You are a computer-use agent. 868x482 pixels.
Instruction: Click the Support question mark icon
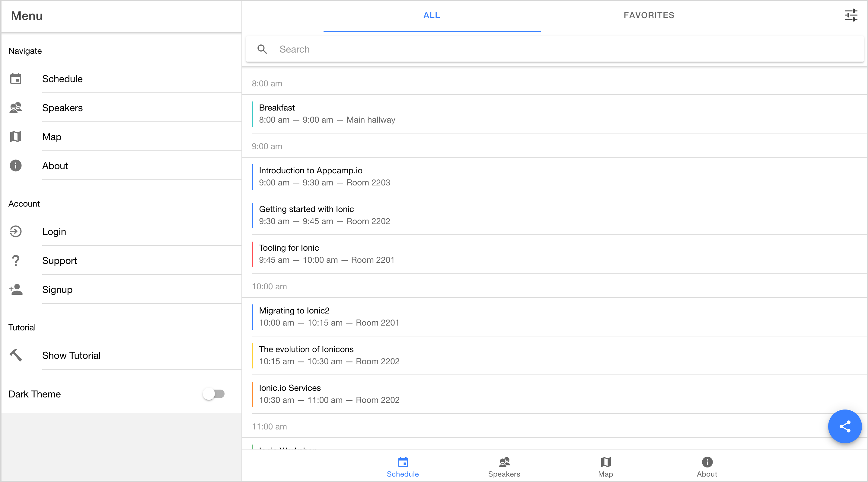point(15,260)
